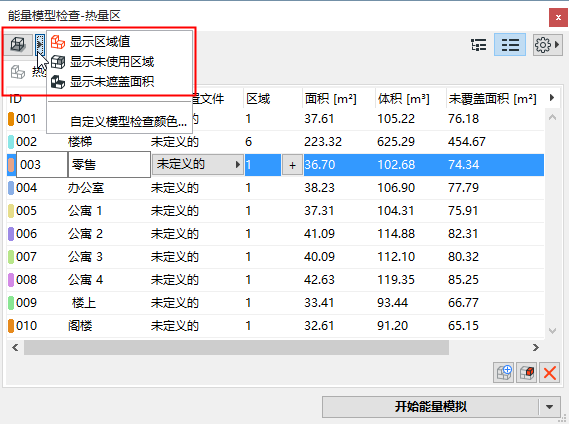
Task: Expand more columns with header right arrow
Action: click(552, 98)
